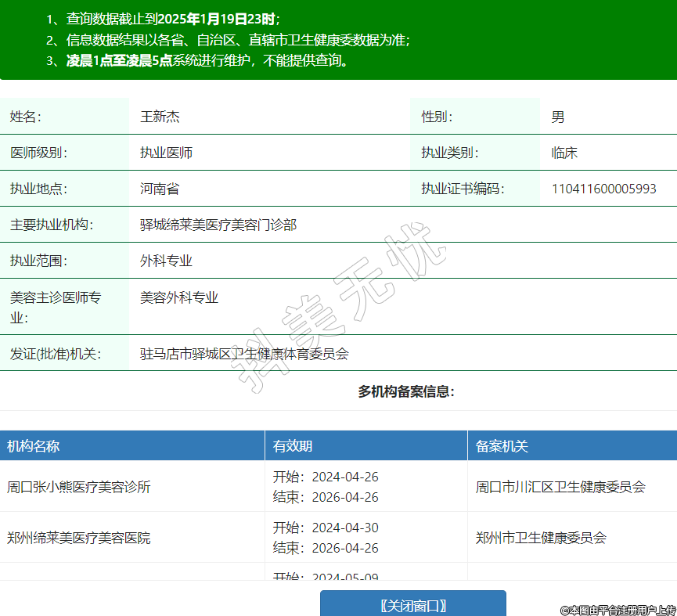Click the 执业医师 level value
Screen dimensions: 677x616
tap(166, 153)
